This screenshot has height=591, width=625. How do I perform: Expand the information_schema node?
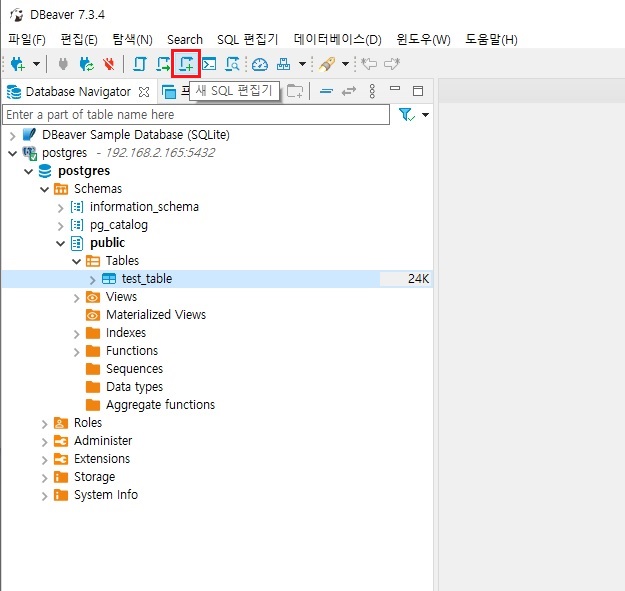point(60,208)
